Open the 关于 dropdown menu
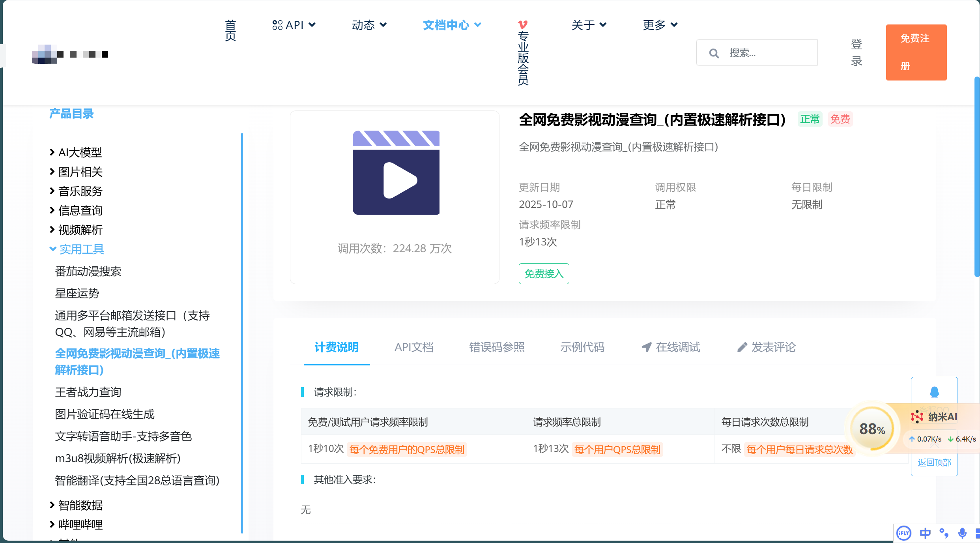980x543 pixels. pos(589,25)
